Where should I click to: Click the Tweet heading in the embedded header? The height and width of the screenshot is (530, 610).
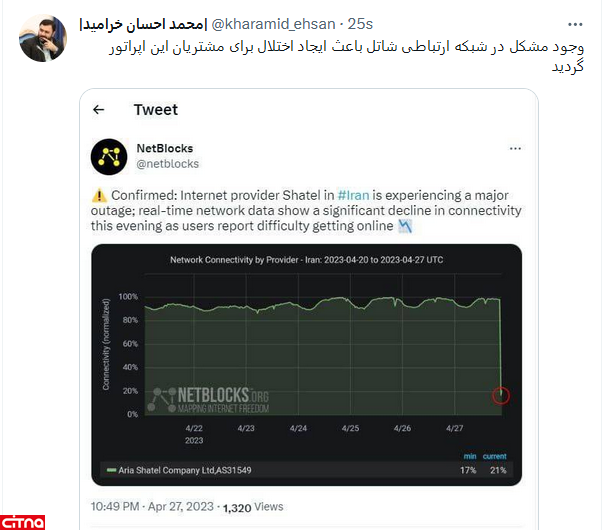tap(155, 110)
